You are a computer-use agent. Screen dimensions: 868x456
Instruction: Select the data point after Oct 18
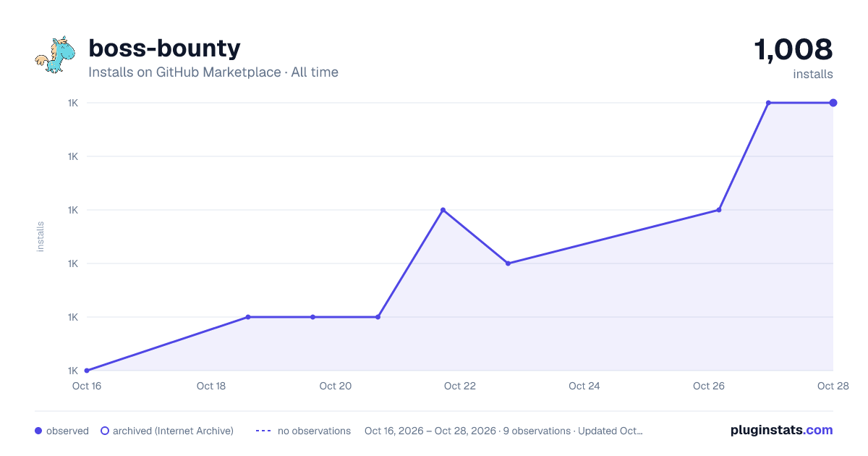coord(248,317)
